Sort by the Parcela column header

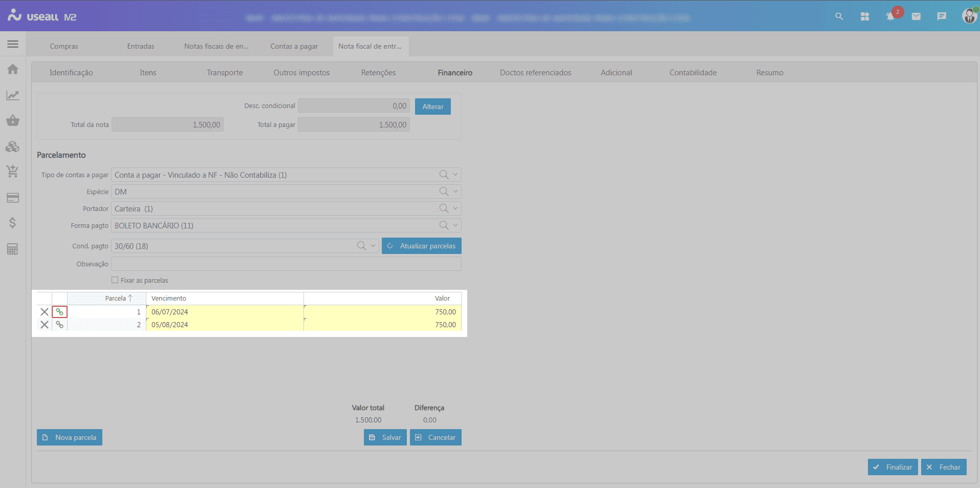pyautogui.click(x=116, y=298)
